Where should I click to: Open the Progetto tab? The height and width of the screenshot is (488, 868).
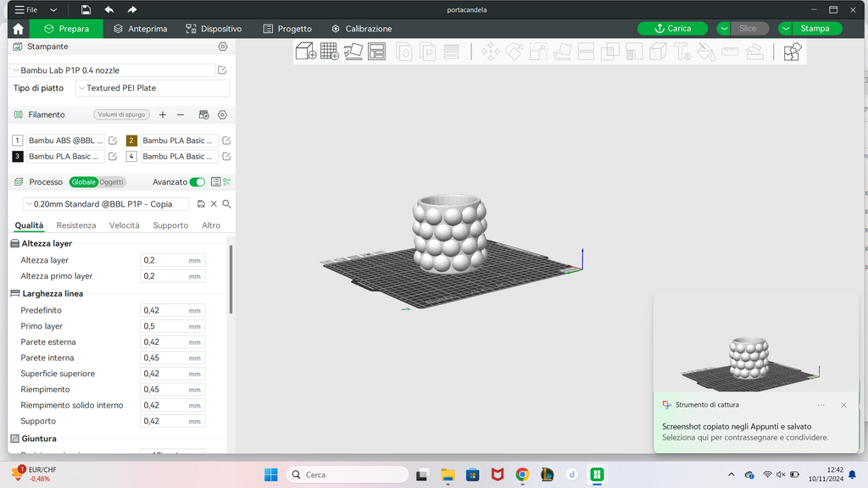[x=287, y=29]
